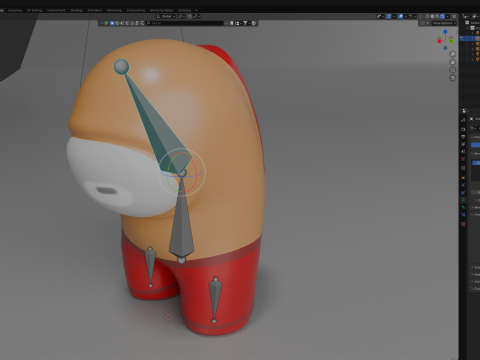Click the 3D cursor on the floor
Viewport: 480px width, 360px height.
coord(169,317)
